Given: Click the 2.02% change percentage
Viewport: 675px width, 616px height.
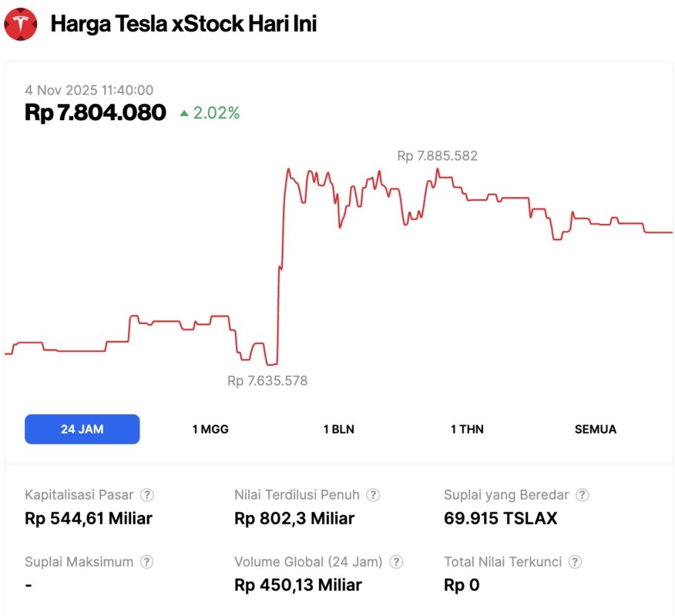Looking at the screenshot, I should [x=217, y=113].
